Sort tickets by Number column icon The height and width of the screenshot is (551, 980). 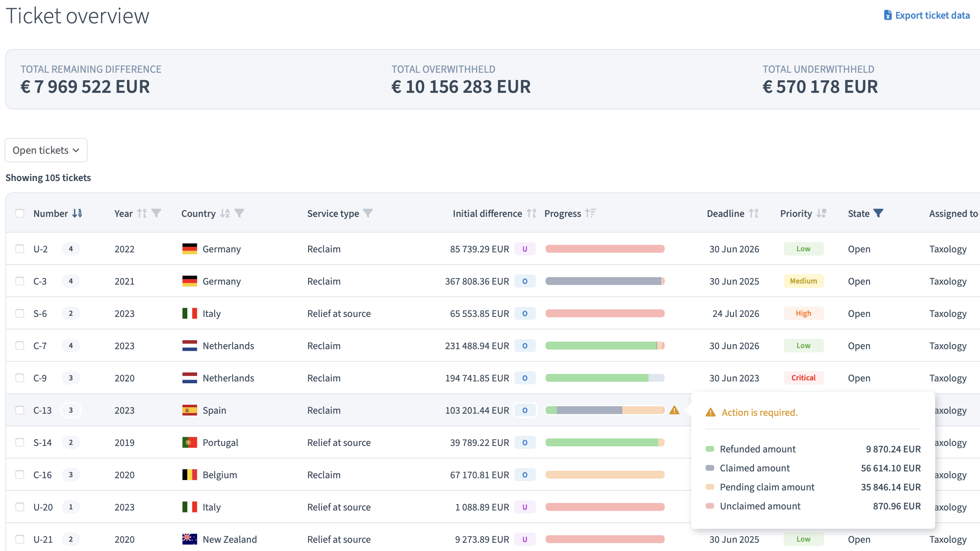pyautogui.click(x=77, y=213)
